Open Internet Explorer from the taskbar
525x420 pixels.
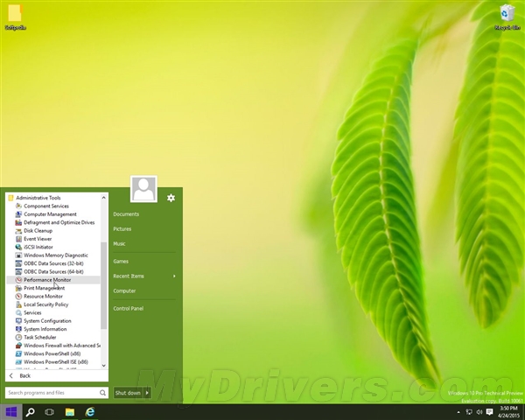89,411
